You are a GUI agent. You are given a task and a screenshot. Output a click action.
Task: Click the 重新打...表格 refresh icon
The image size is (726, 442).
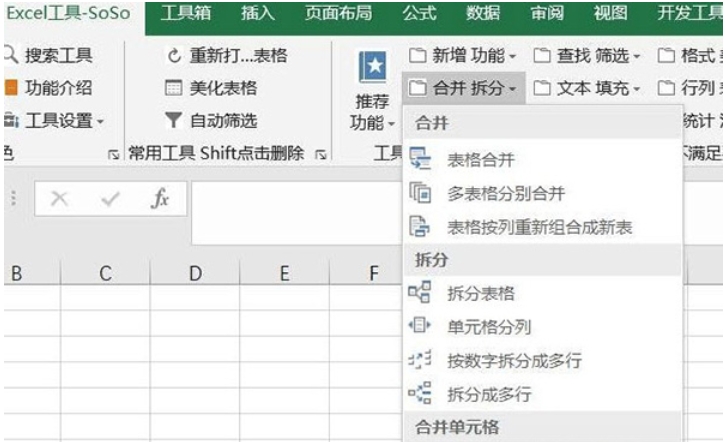click(x=174, y=56)
